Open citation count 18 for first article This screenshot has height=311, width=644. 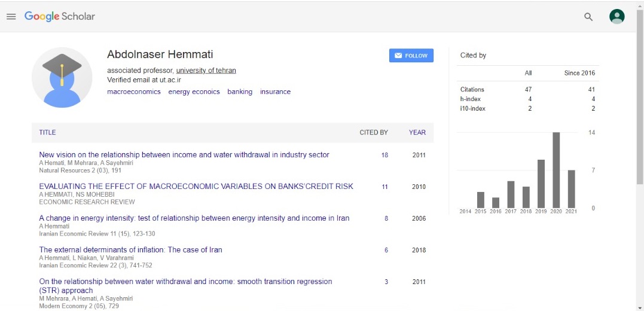384,155
